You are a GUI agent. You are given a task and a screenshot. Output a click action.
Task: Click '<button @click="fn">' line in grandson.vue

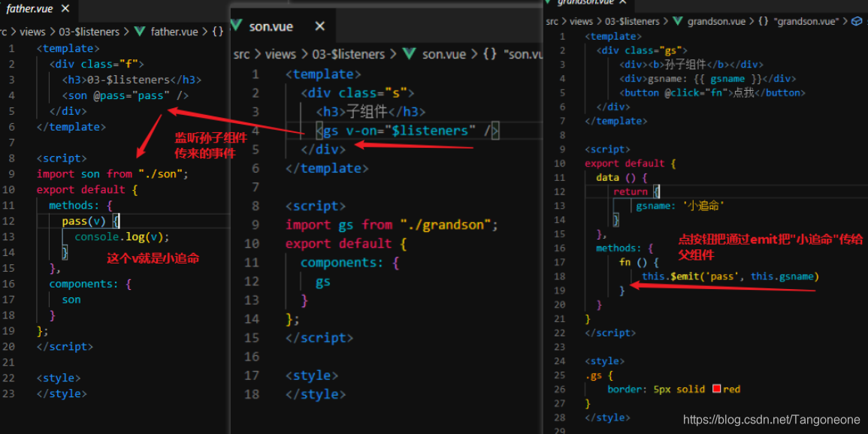[x=712, y=92]
